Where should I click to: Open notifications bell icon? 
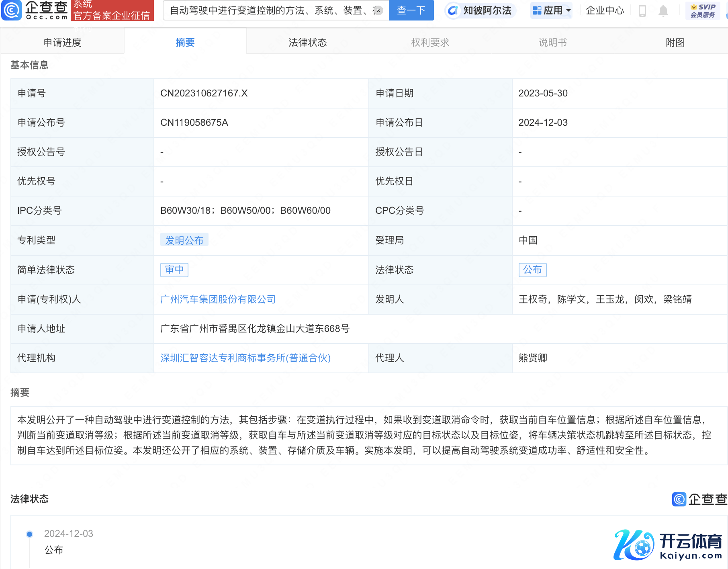coord(663,10)
